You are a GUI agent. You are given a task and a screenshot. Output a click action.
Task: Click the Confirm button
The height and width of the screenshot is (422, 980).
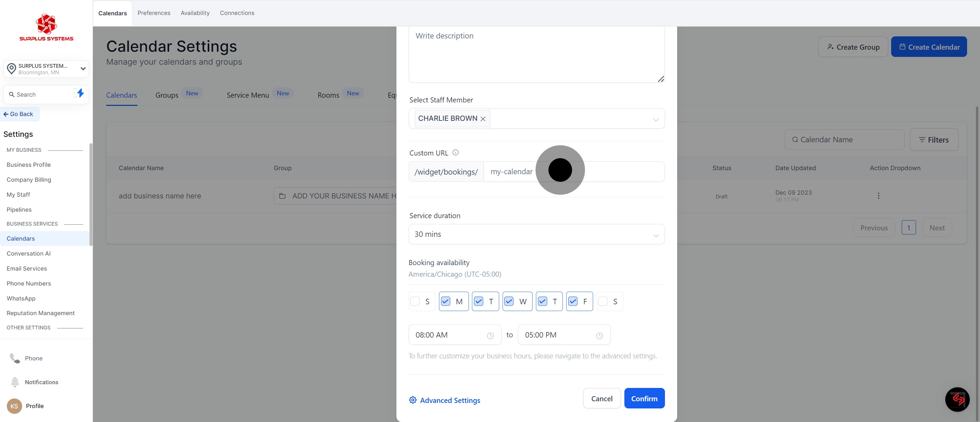(x=644, y=399)
